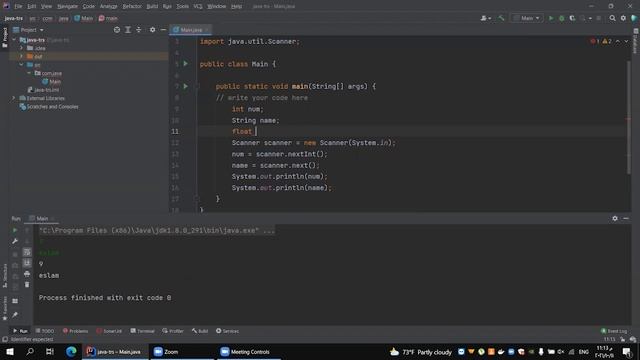Image resolution: width=640 pixels, height=360 pixels.
Task: Open Windows Start menu
Action: [x=10, y=351]
